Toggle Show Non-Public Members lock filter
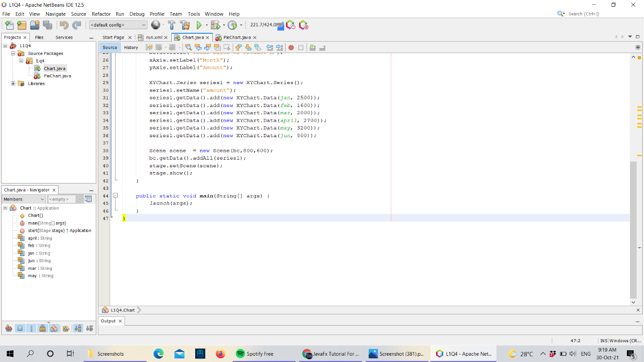 click(42, 328)
